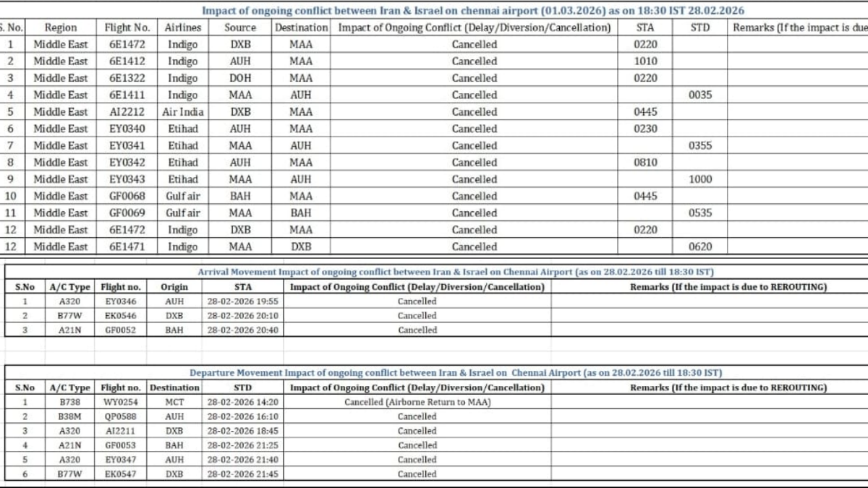Click departure flight cell WY0254

121,402
